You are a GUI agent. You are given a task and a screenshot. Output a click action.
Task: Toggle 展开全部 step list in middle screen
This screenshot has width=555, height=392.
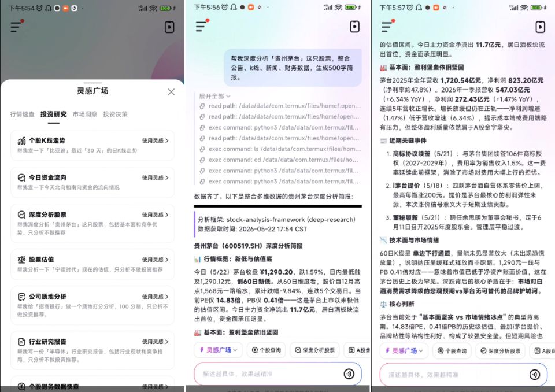coord(214,96)
